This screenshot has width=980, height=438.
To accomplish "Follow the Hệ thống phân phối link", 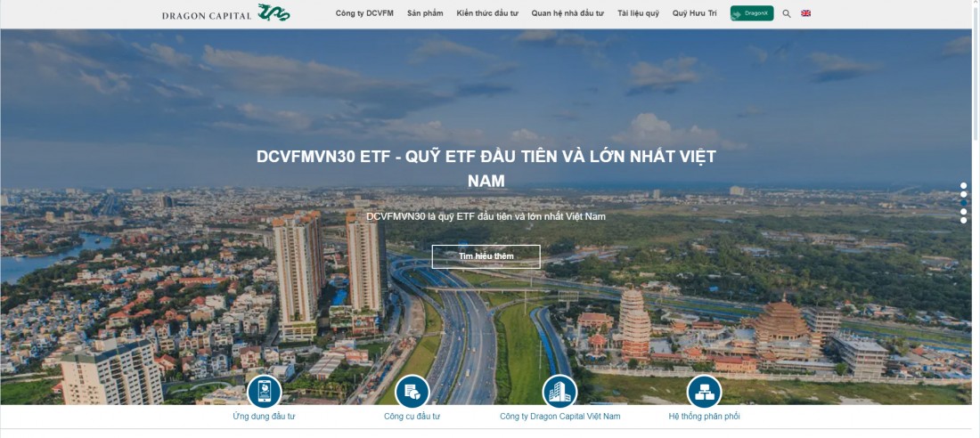I will pos(705,416).
